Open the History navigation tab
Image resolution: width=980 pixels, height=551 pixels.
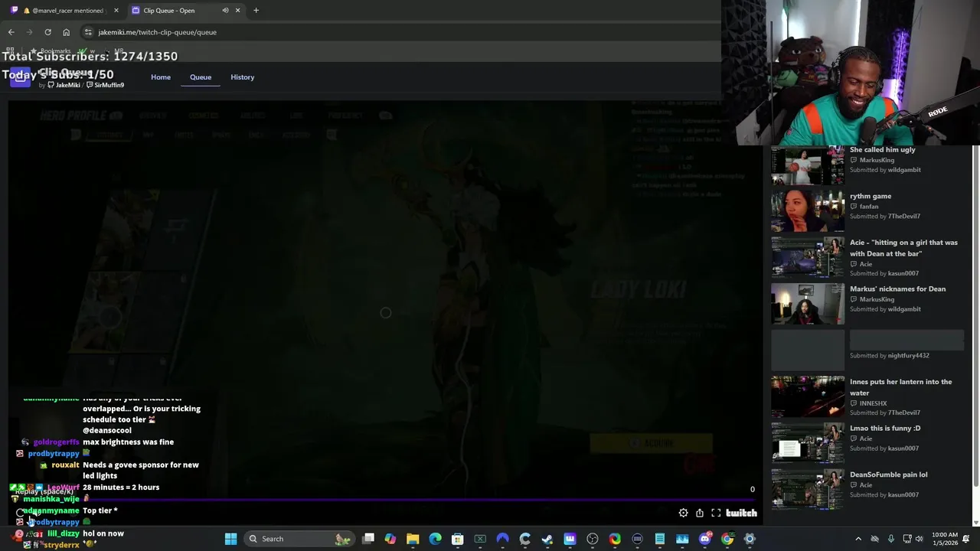pos(242,77)
